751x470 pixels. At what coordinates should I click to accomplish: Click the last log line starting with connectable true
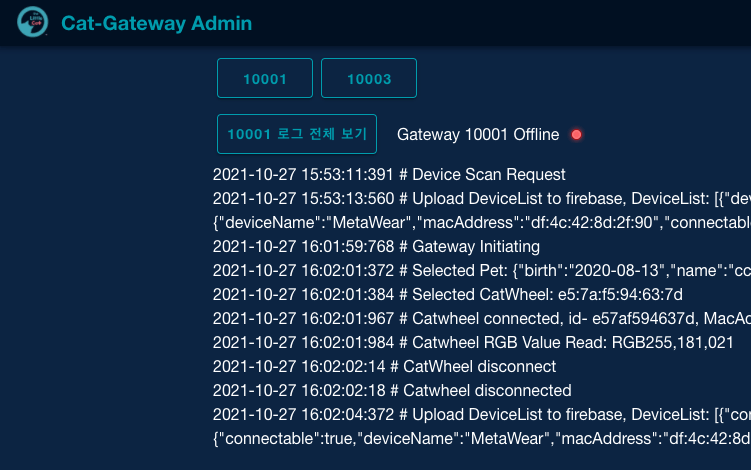point(480,438)
